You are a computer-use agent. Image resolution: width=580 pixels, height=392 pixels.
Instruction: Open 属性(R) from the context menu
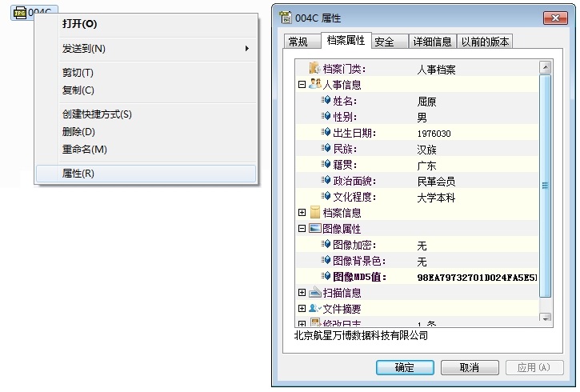146,174
